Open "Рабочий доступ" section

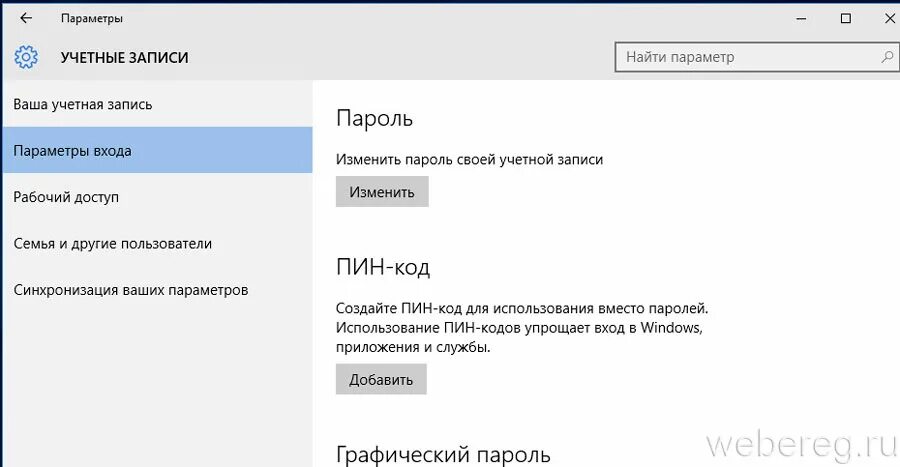click(157, 197)
